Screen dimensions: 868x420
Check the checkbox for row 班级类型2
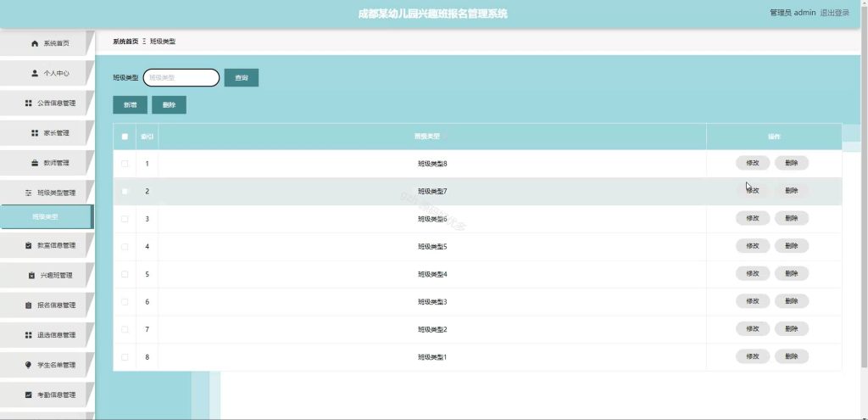(x=125, y=330)
